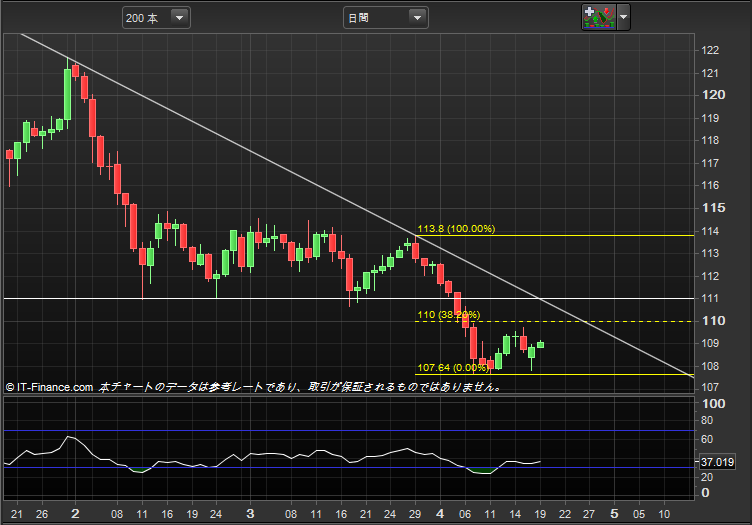Click the RSI value 37.019 label
The width and height of the screenshot is (752, 525).
717,462
